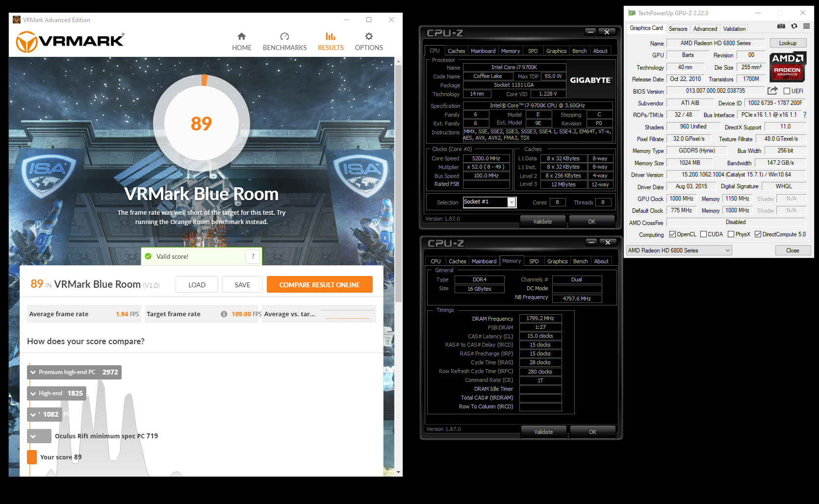
Task: Click OK in the upper CPU-Z window
Action: tap(591, 222)
